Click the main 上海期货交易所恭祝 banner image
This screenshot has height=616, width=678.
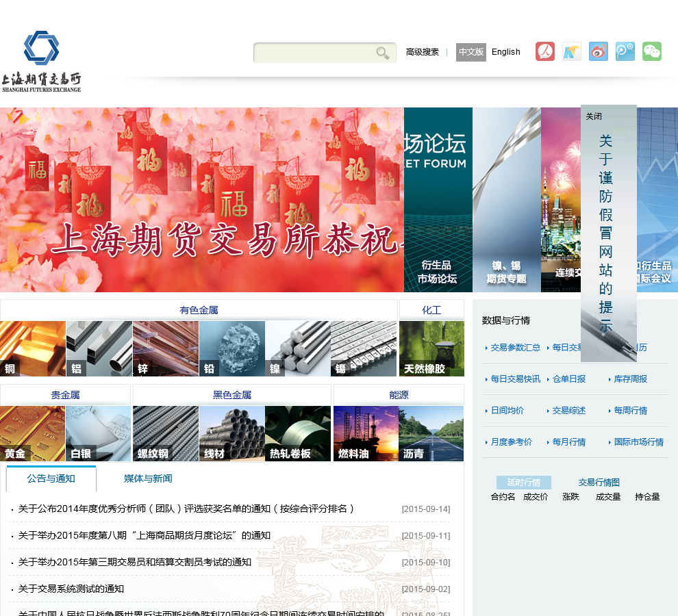coord(202,200)
